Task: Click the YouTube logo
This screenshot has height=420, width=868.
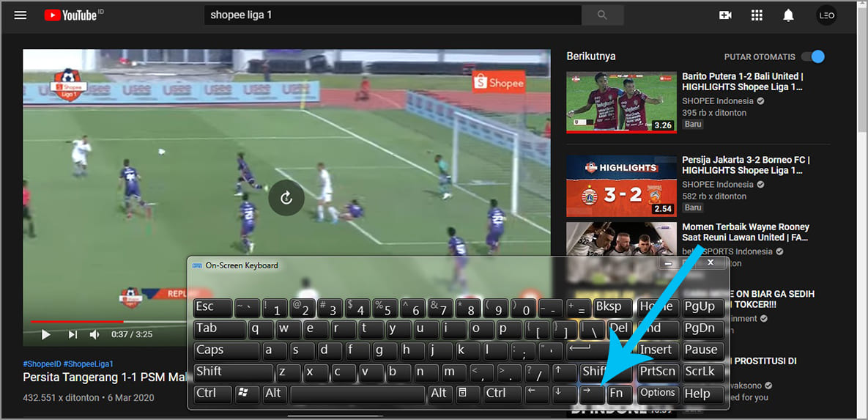Action: [73, 15]
